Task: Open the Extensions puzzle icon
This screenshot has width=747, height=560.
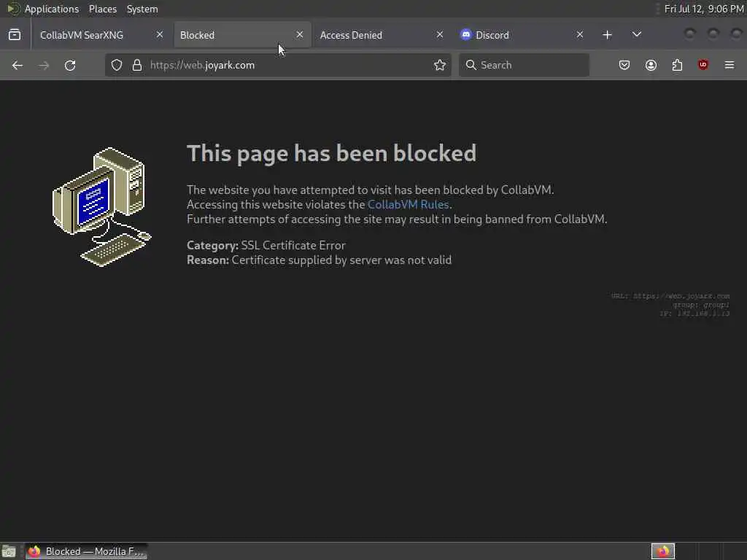Action: 677,65
